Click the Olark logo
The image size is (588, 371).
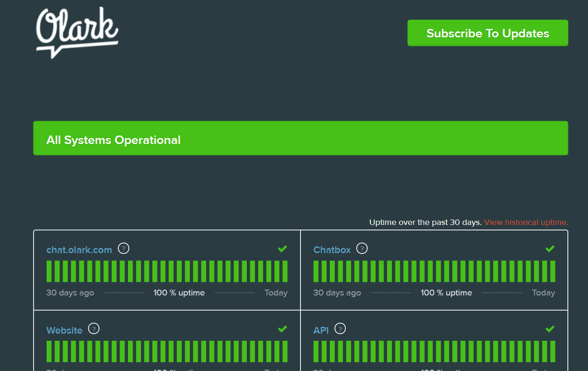(x=77, y=33)
